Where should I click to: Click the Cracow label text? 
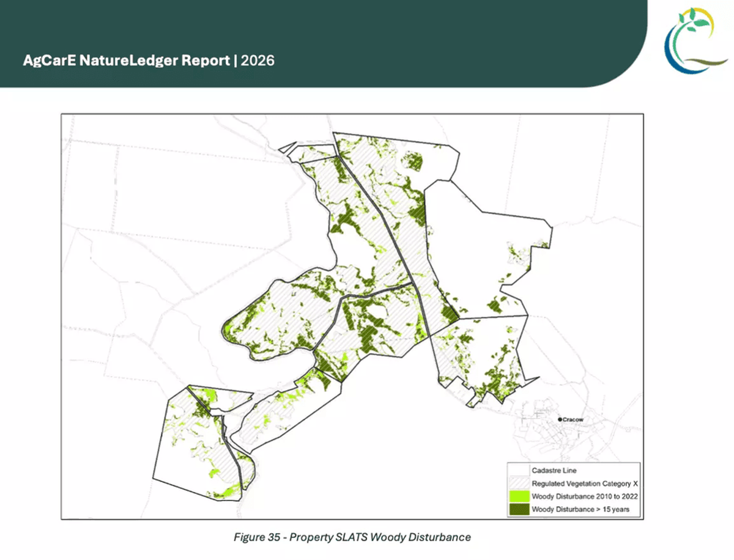coord(574,420)
